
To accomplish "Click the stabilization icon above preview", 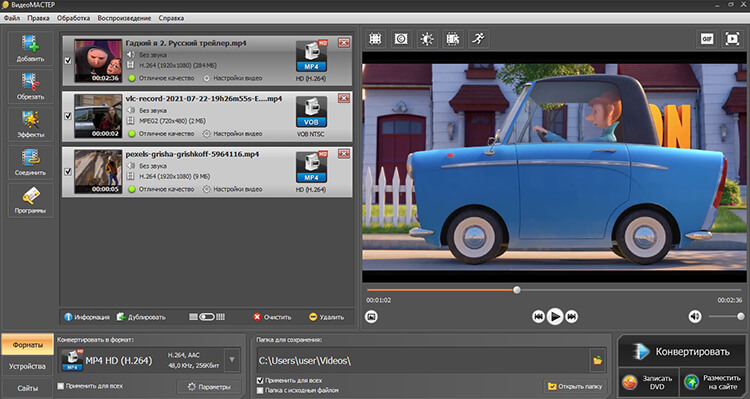I will click(x=401, y=39).
